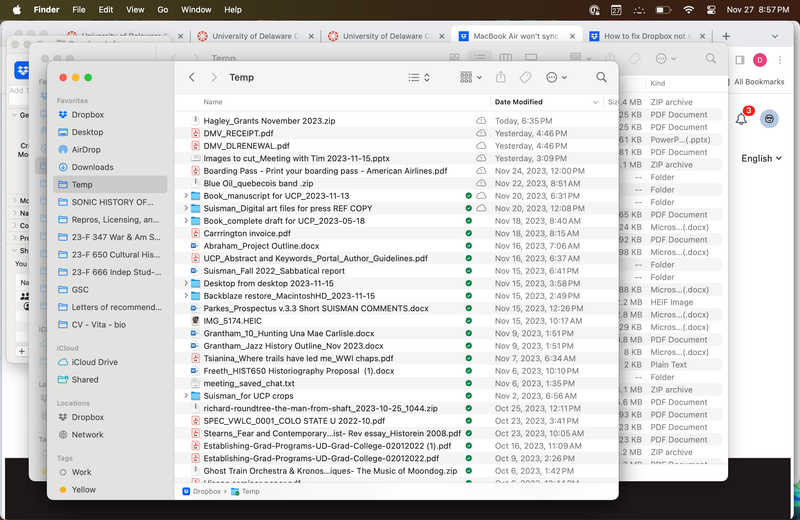800x520 pixels.
Task: Click the notification bell with red badge
Action: click(741, 118)
